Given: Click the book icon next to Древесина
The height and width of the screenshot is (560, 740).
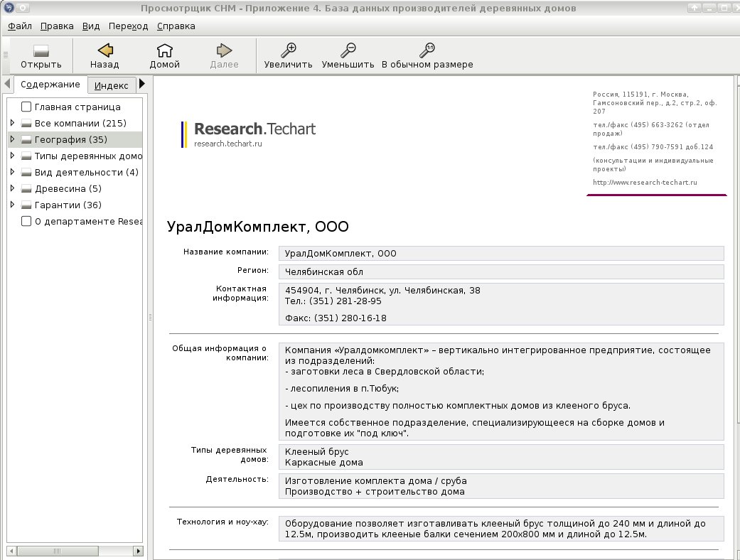Looking at the screenshot, I should [x=26, y=189].
